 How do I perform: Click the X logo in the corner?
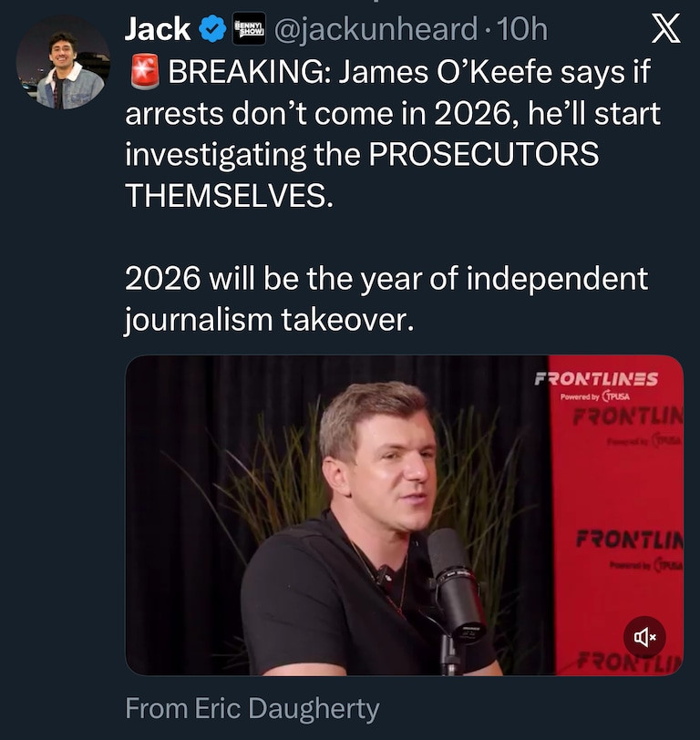pyautogui.click(x=666, y=30)
